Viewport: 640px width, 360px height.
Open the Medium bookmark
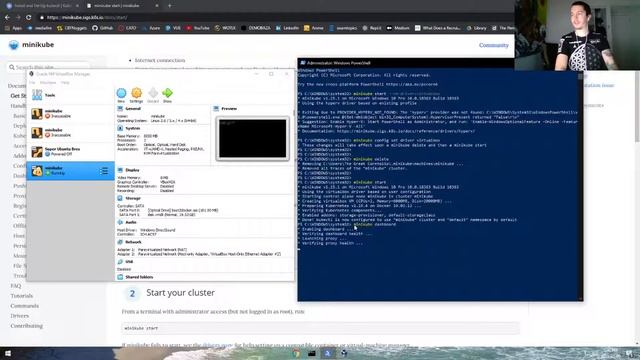[398, 28]
